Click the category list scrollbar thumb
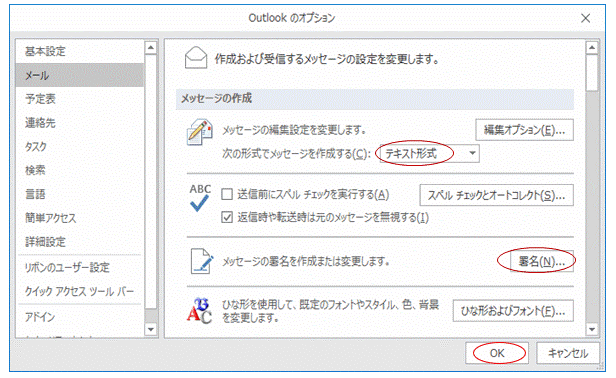Screen dimensions: 616x378 [151, 182]
